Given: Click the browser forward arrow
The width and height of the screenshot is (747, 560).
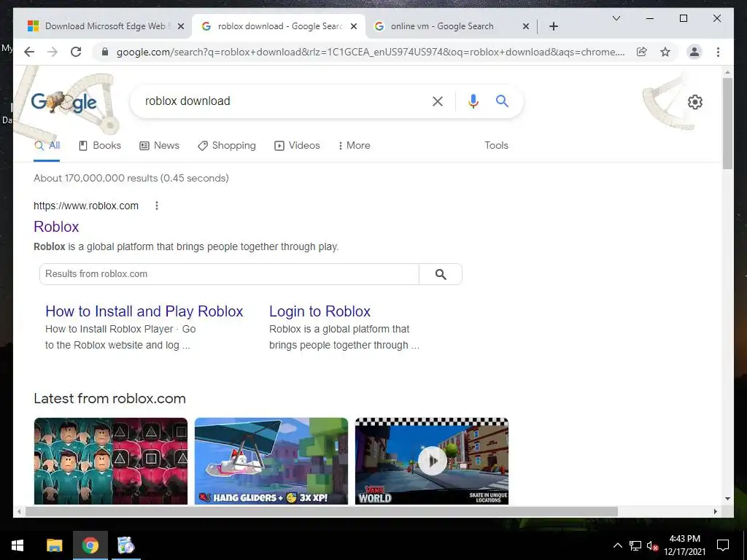Looking at the screenshot, I should tap(53, 52).
